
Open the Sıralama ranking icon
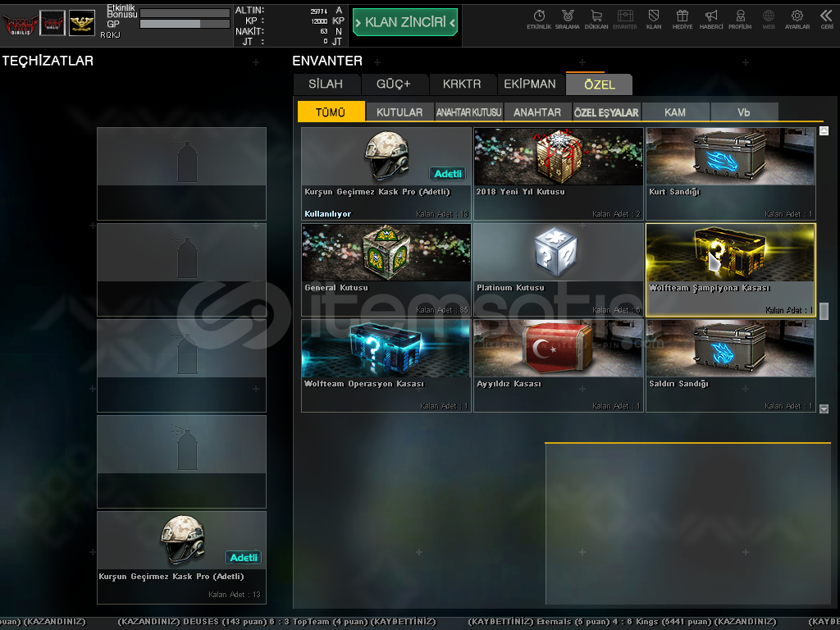pos(568,20)
